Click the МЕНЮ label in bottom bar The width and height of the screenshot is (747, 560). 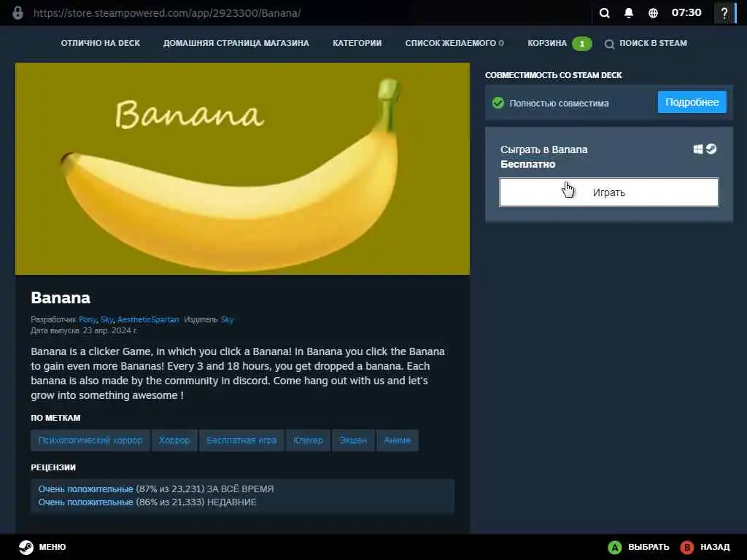pyautogui.click(x=53, y=547)
